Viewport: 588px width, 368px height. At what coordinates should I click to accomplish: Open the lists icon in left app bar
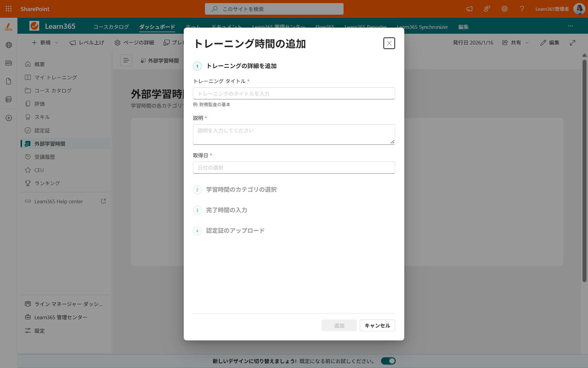pyautogui.click(x=9, y=99)
